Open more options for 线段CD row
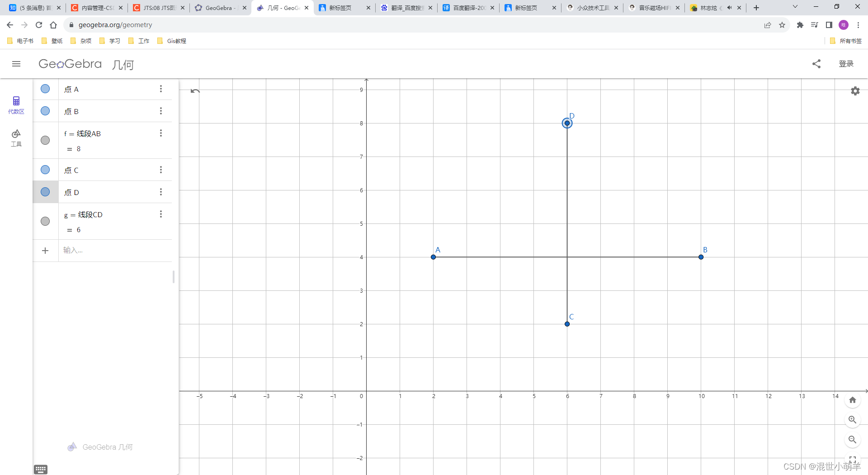This screenshot has height=475, width=868. (161, 214)
